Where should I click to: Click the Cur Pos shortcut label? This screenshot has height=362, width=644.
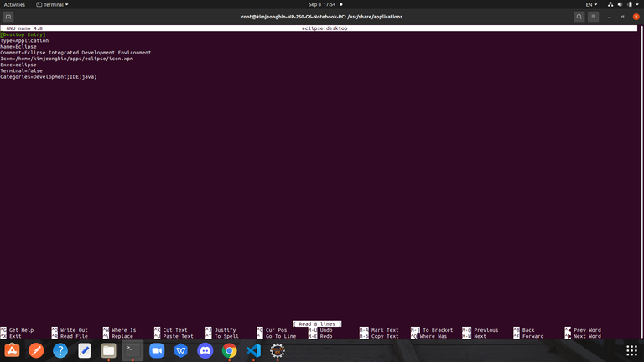(276, 330)
